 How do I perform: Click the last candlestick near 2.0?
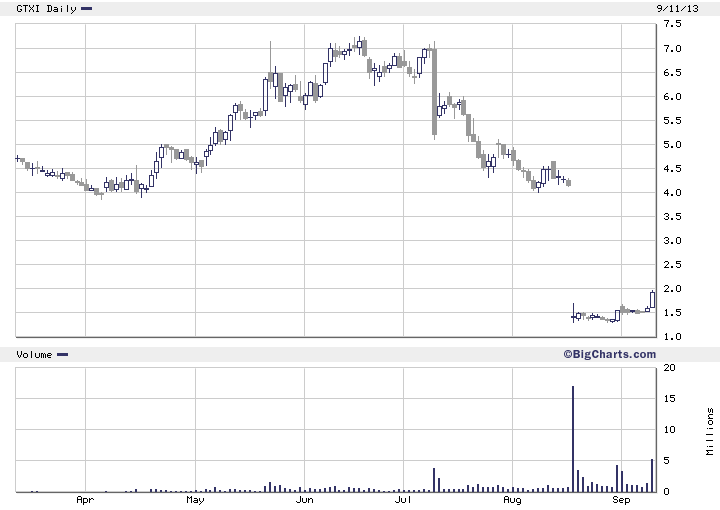pos(652,299)
